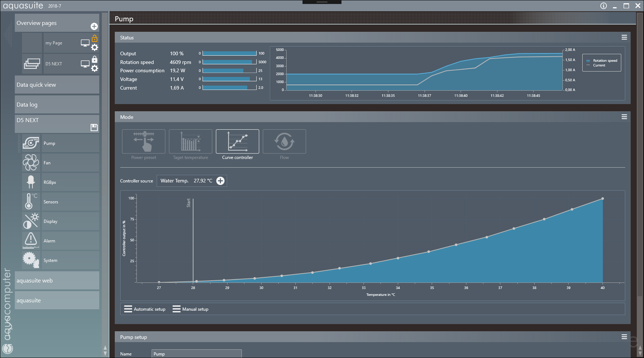This screenshot has width=644, height=358.
Task: Expand the aquasuite web section
Action: point(57,281)
